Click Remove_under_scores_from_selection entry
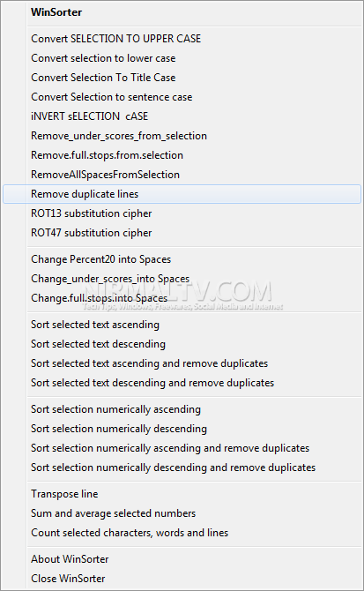 182,136
